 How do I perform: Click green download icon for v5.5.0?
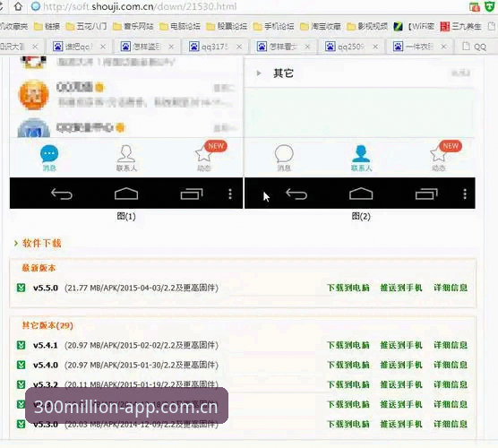[x=21, y=288]
